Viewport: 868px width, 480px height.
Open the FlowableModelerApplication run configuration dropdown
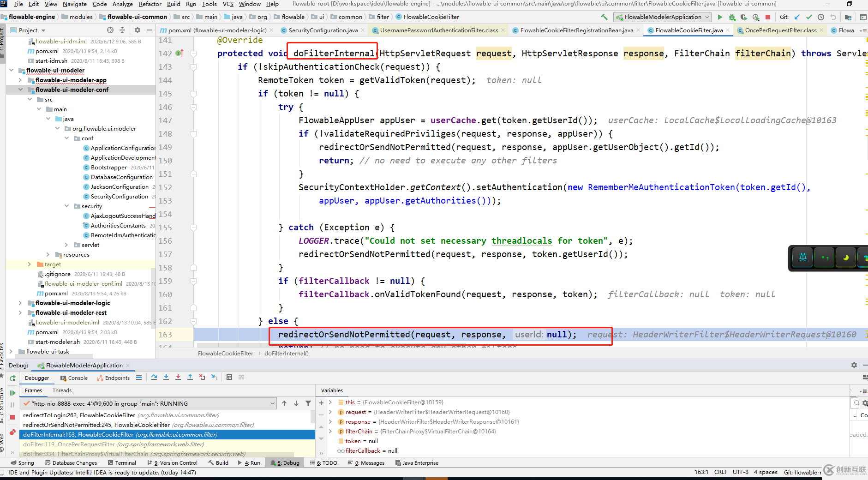tap(707, 17)
